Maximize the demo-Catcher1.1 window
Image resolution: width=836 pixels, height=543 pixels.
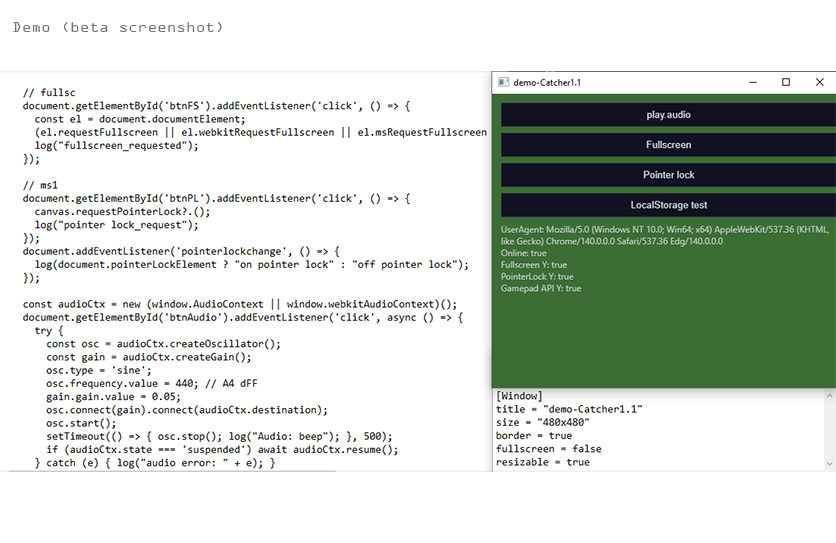pyautogui.click(x=786, y=82)
